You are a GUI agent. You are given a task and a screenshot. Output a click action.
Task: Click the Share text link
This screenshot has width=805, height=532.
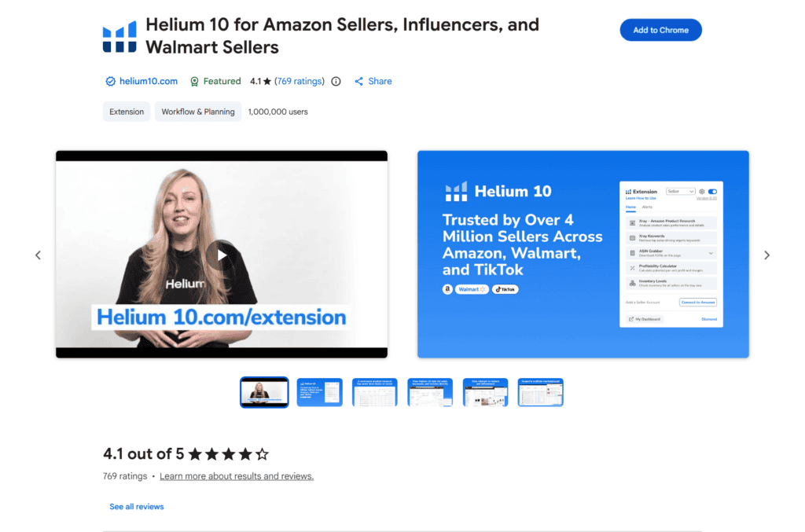coord(380,81)
